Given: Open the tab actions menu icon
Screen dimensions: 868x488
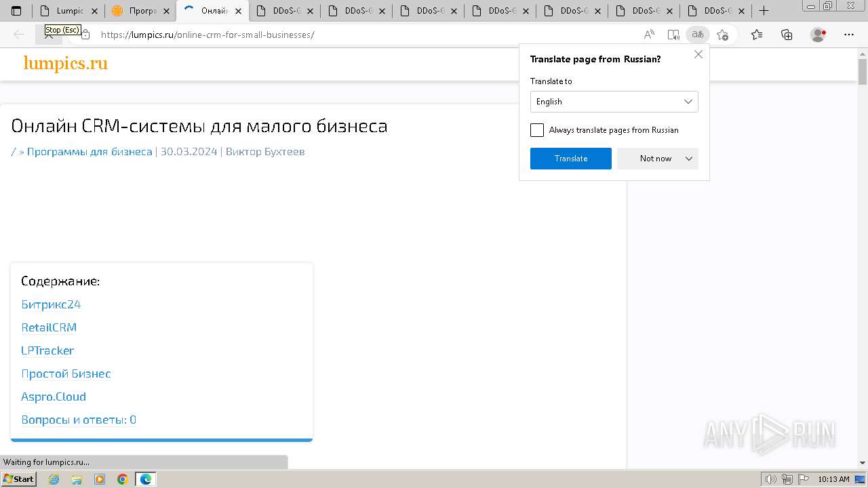Looking at the screenshot, I should tap(16, 11).
